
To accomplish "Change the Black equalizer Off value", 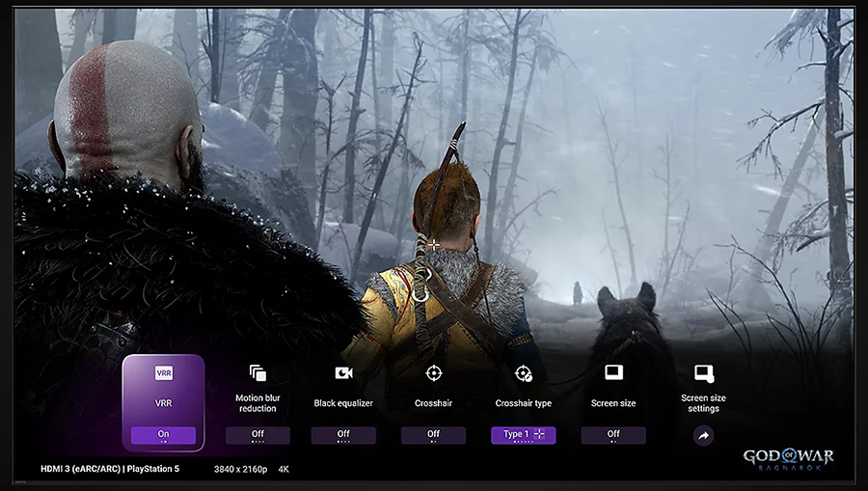I will click(x=343, y=435).
